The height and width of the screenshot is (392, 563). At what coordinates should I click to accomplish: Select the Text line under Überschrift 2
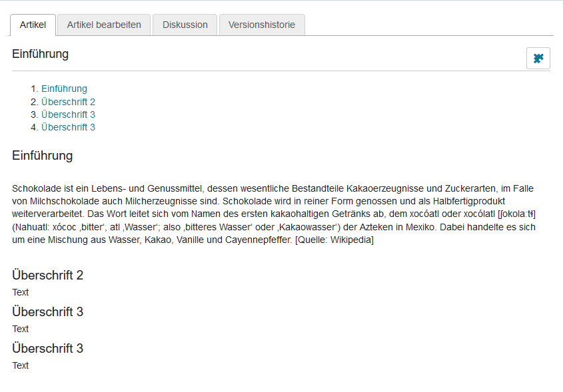coord(20,292)
